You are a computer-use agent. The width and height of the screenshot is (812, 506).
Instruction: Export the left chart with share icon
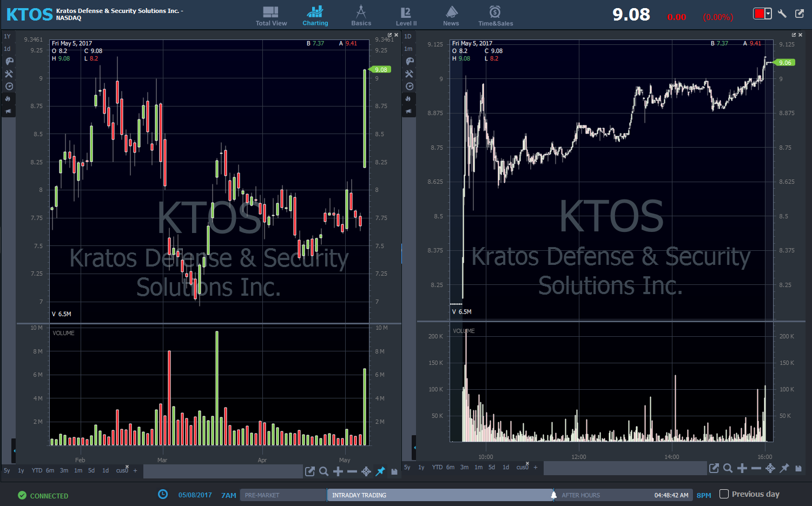pyautogui.click(x=310, y=471)
